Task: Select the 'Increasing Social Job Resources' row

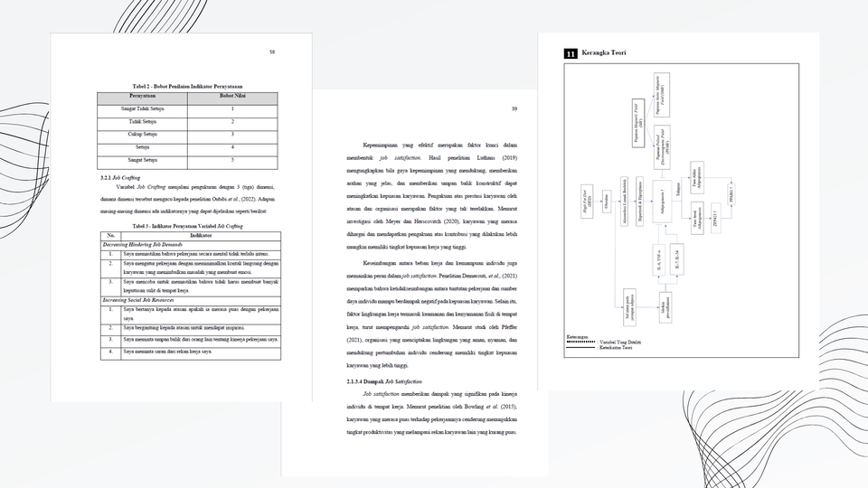Action: (191, 300)
